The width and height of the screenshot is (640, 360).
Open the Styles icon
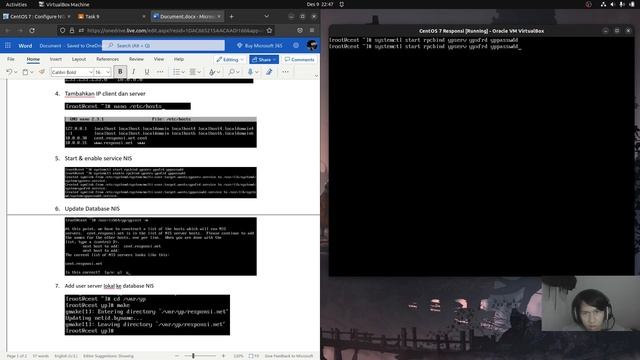[211, 72]
